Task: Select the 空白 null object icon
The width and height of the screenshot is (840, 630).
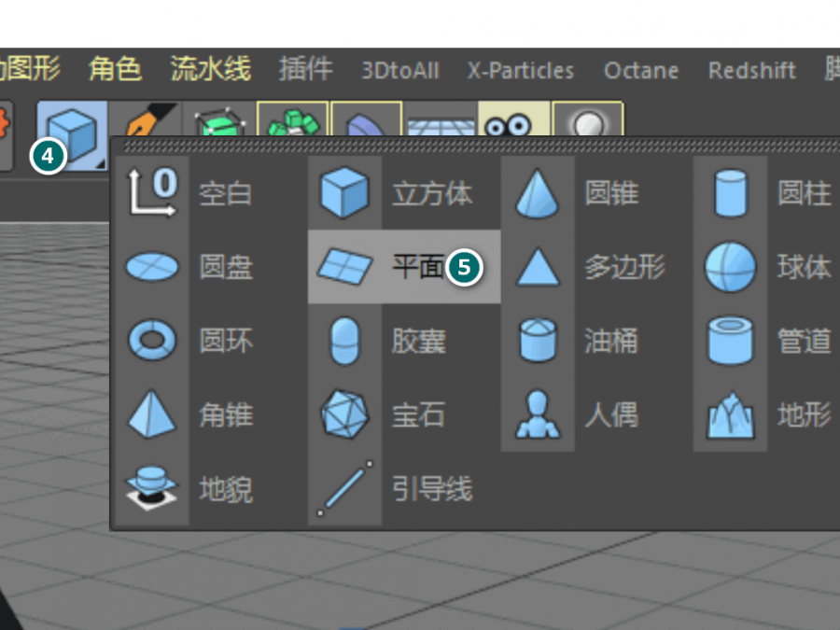Action: tap(152, 193)
